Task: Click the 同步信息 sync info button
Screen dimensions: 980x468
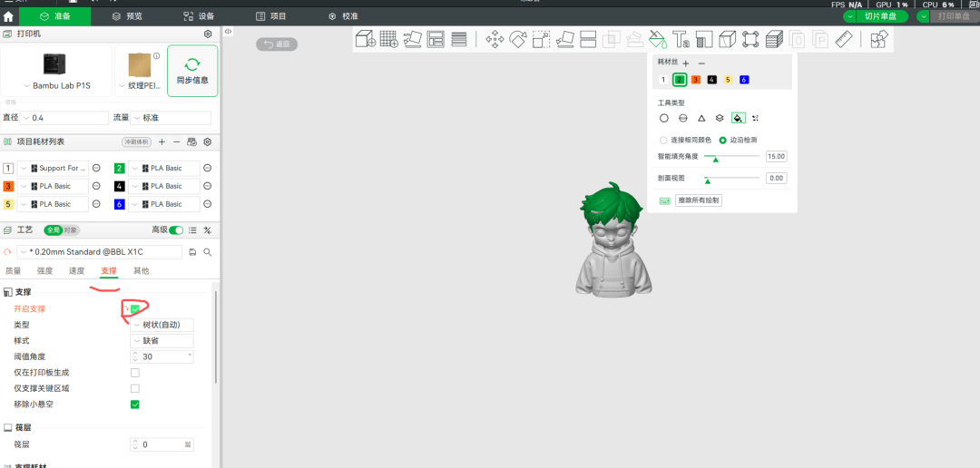Action: (x=192, y=71)
